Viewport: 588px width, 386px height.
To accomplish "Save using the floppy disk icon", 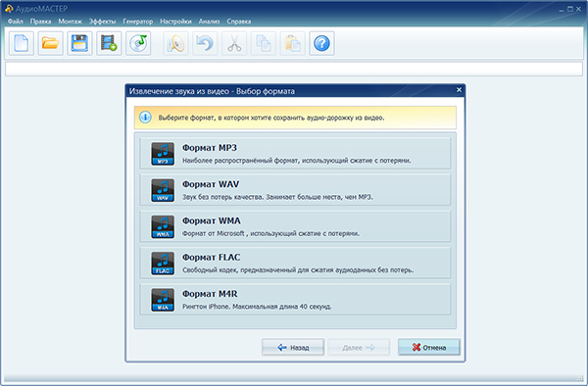I will [80, 43].
